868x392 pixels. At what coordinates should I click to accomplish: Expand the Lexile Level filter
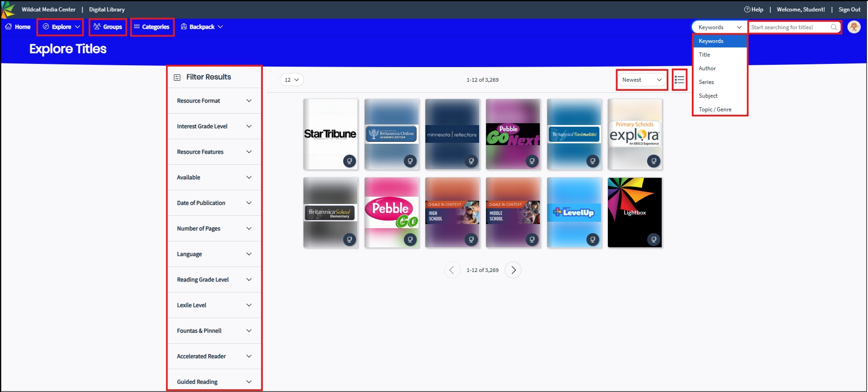214,305
